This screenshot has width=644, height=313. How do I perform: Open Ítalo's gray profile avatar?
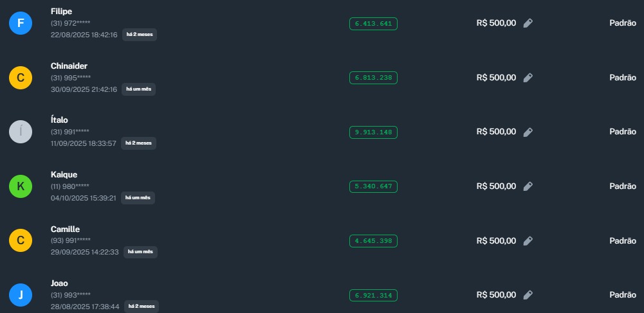pyautogui.click(x=21, y=132)
